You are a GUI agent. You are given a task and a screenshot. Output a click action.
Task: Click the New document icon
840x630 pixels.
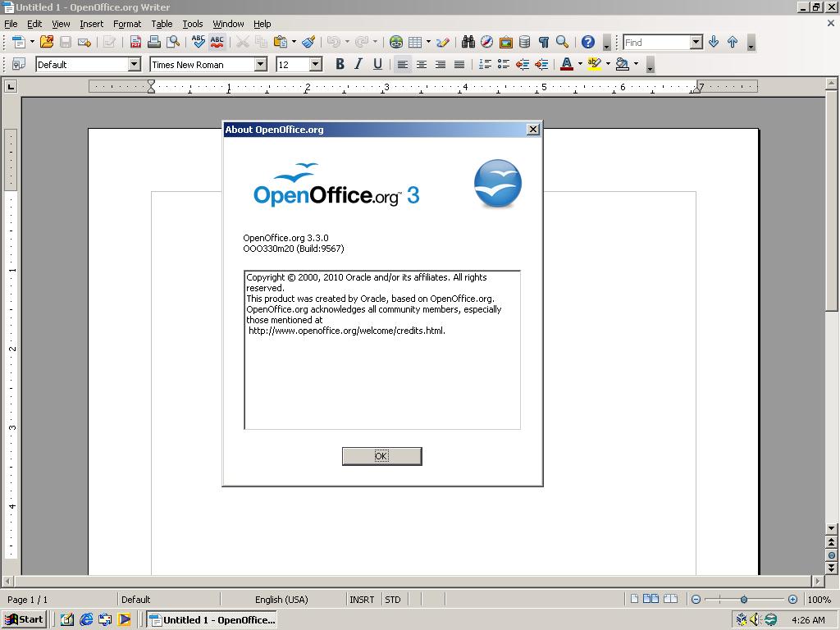click(19, 42)
